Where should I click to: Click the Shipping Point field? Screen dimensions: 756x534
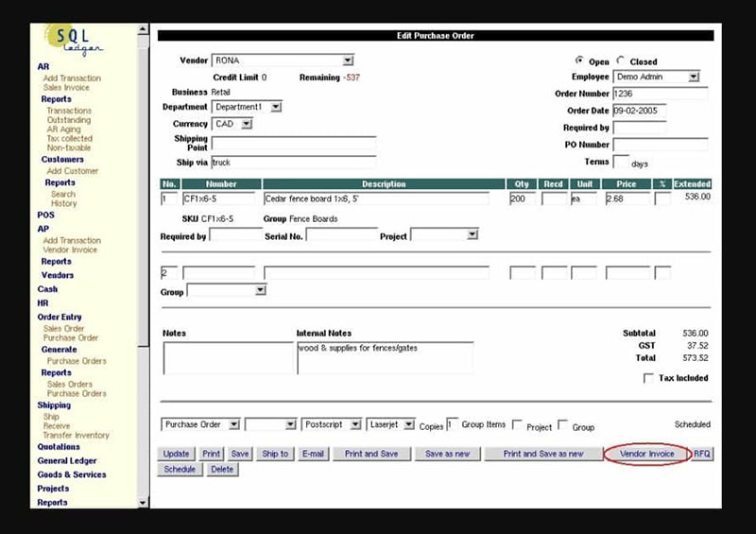(294, 144)
